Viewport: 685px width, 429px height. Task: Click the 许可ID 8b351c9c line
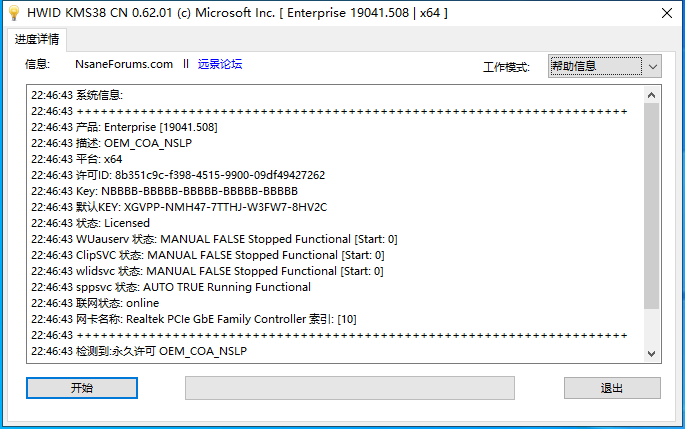[x=178, y=175]
